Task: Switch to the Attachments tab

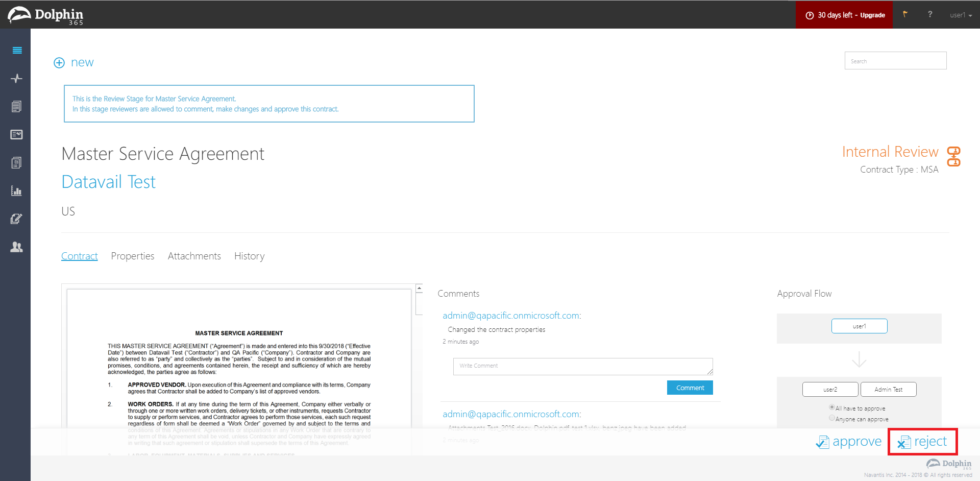Action: [194, 256]
